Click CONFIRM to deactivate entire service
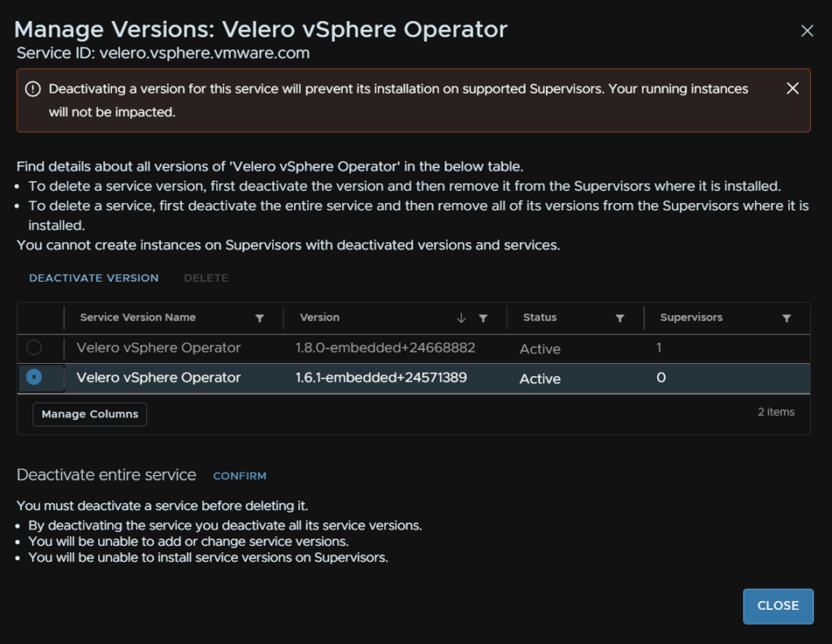Screen dimensions: 832x644 click(x=240, y=476)
